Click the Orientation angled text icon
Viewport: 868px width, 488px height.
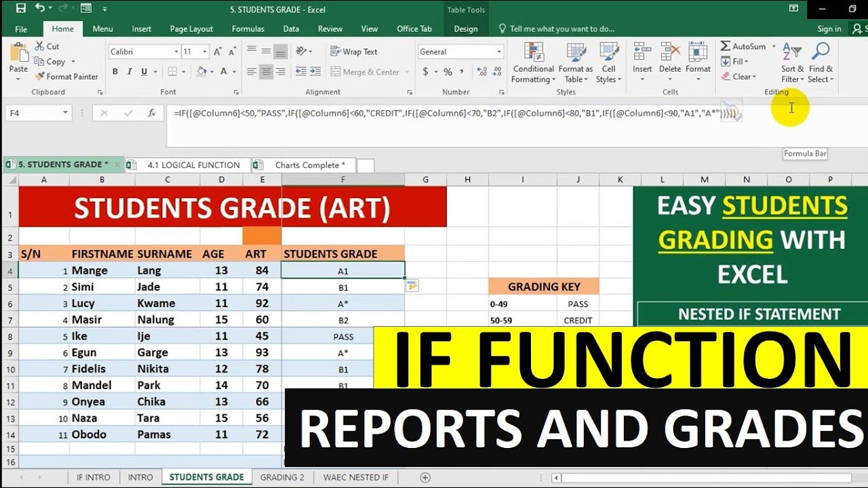pyautogui.click(x=301, y=52)
